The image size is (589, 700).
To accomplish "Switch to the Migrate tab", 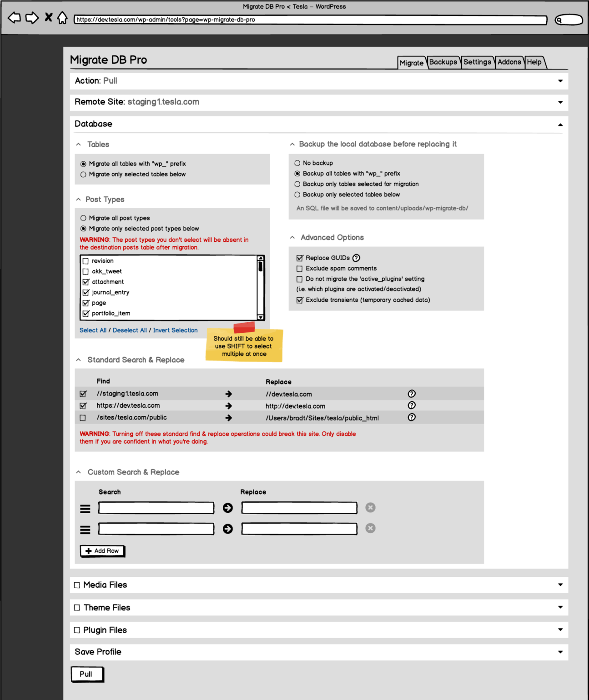I will pyautogui.click(x=412, y=63).
